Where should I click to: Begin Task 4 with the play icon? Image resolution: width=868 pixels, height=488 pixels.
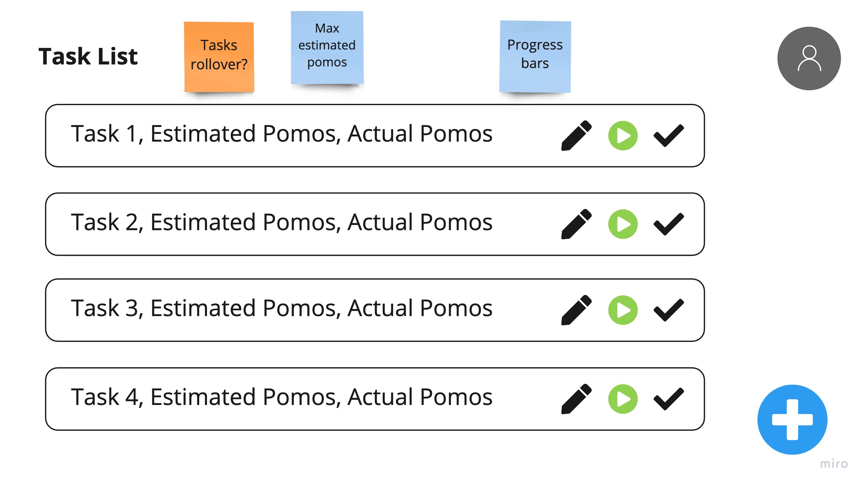tap(623, 399)
